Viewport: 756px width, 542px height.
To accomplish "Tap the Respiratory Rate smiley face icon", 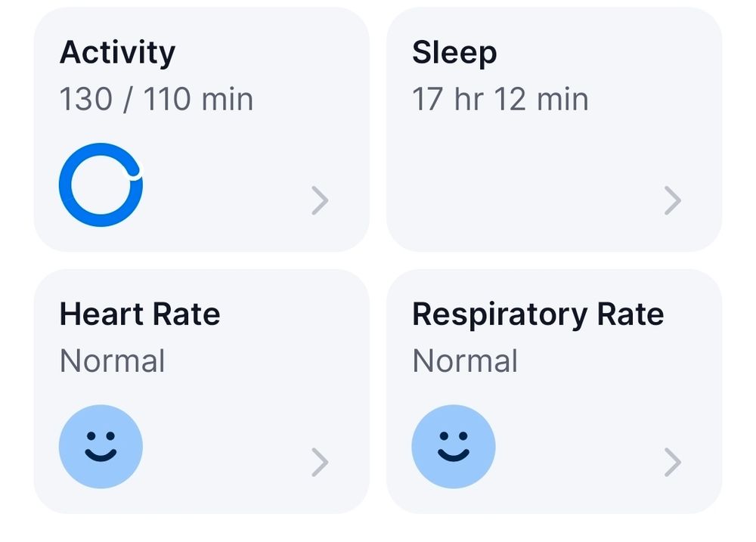I will pos(454,446).
